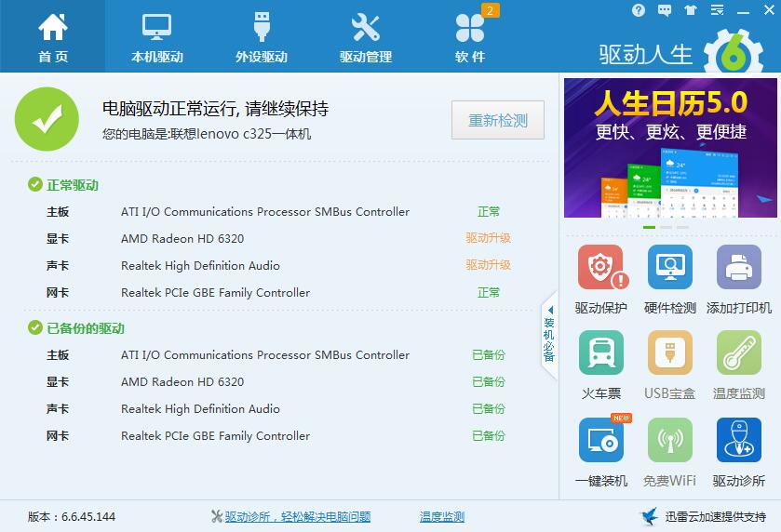This screenshot has width=781, height=532.
Task: Select the second banner page indicator
Action: click(666, 227)
